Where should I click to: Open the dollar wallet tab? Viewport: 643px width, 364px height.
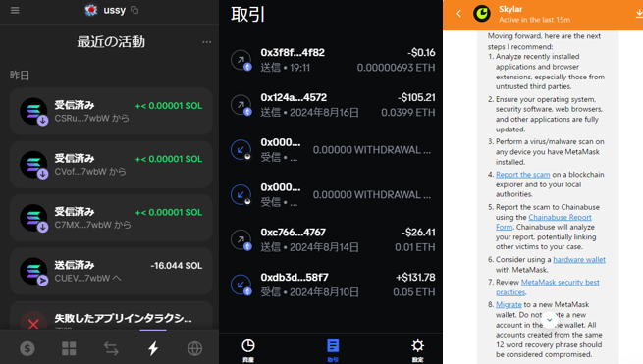(x=27, y=348)
